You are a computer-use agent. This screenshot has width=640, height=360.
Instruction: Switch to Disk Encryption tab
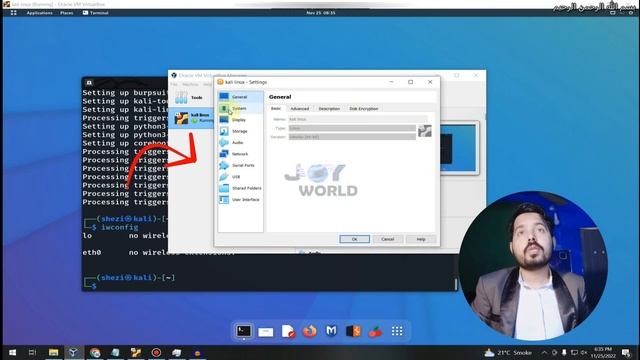[x=364, y=109]
